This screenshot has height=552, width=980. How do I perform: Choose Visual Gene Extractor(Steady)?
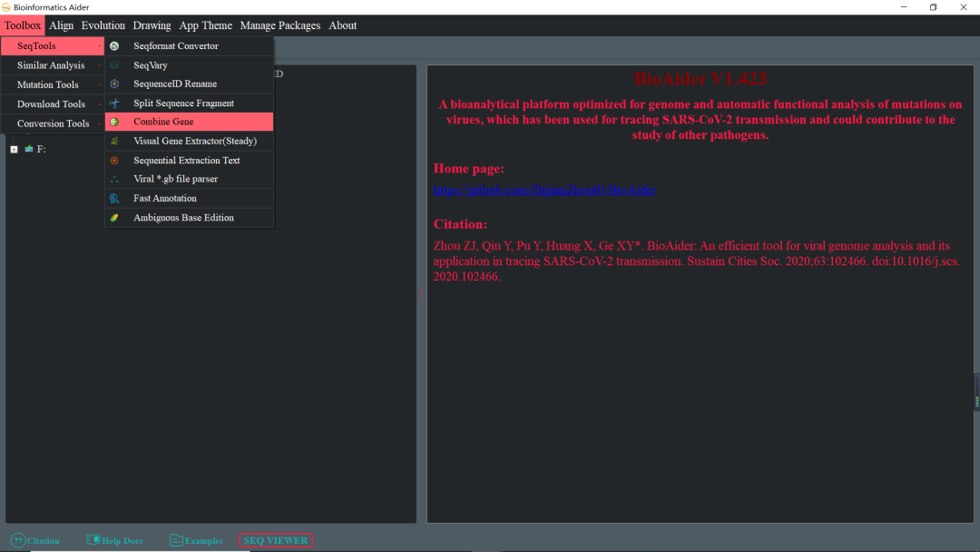click(190, 142)
